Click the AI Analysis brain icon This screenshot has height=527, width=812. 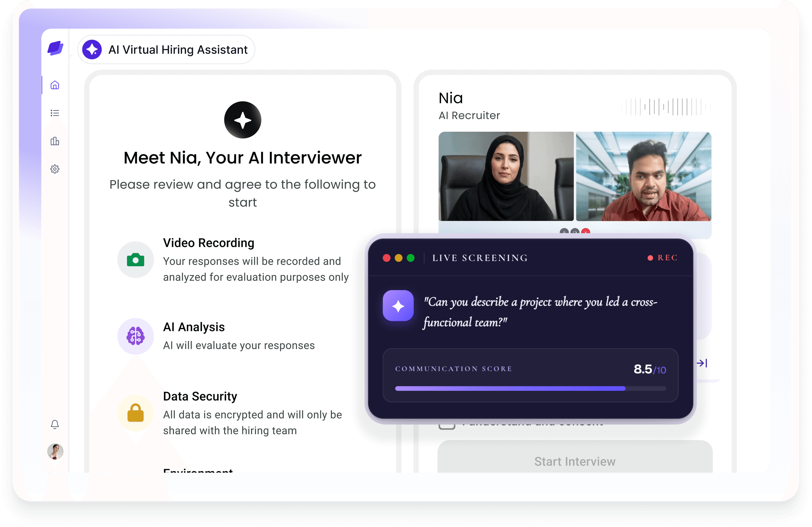136,336
